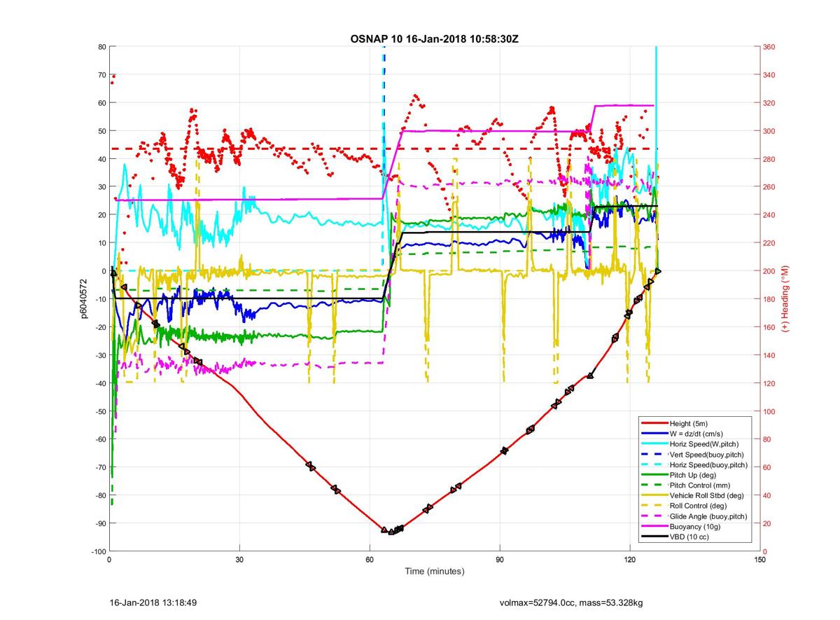
Task: Select the 90 tick on the time axis
Action: coord(500,560)
